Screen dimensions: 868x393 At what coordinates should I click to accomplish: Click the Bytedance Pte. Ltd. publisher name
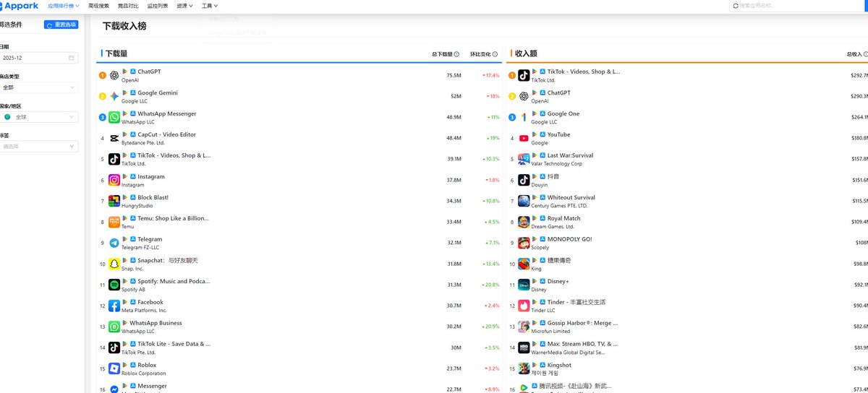click(143, 143)
